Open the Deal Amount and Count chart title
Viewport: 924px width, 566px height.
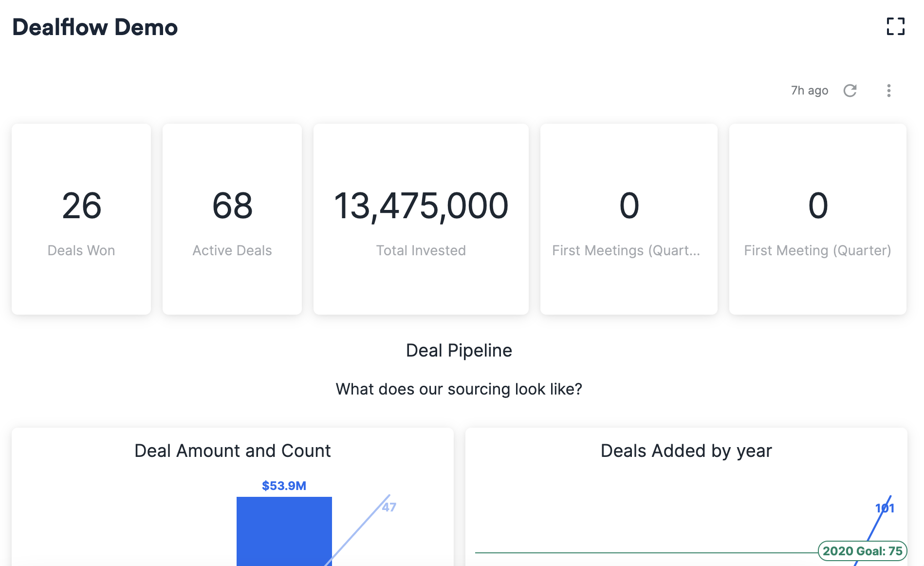click(232, 451)
